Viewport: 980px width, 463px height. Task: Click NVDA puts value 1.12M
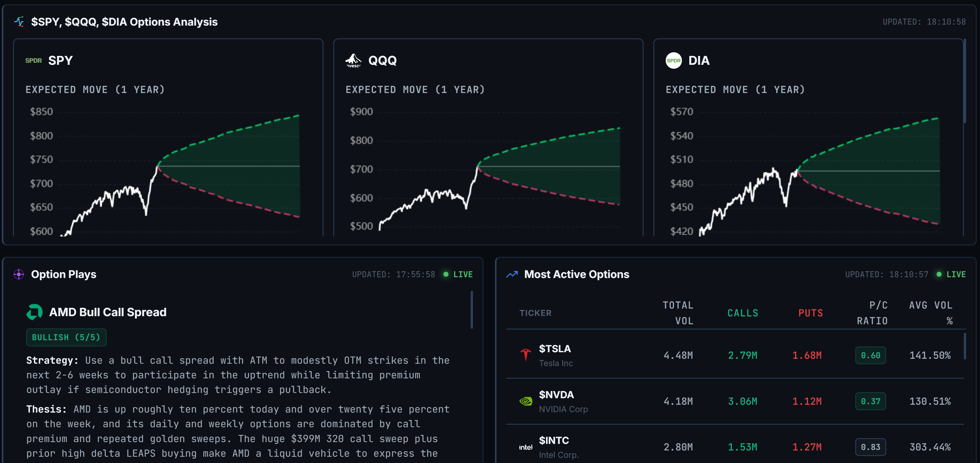(x=807, y=401)
